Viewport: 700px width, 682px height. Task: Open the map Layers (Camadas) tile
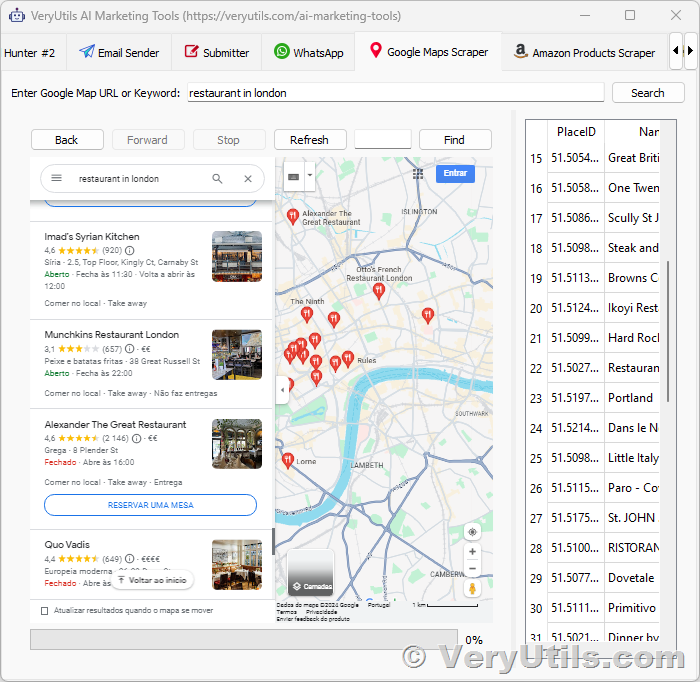(x=310, y=573)
